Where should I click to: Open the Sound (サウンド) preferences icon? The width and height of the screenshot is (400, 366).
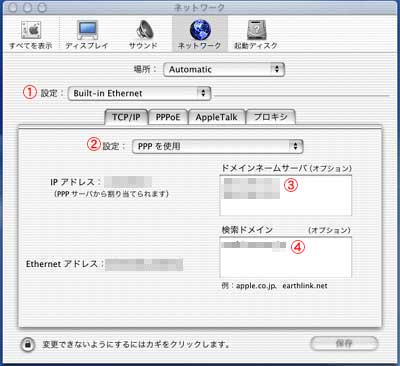pyautogui.click(x=144, y=30)
